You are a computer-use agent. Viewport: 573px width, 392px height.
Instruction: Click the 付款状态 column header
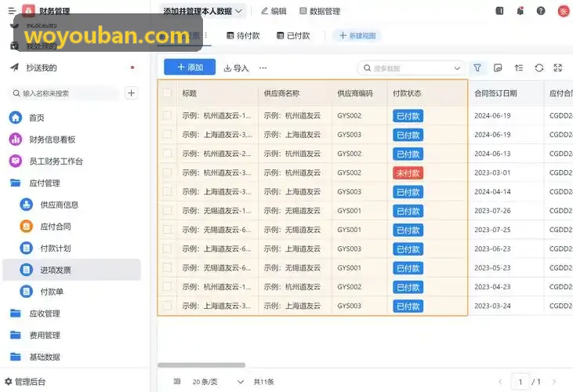point(407,93)
